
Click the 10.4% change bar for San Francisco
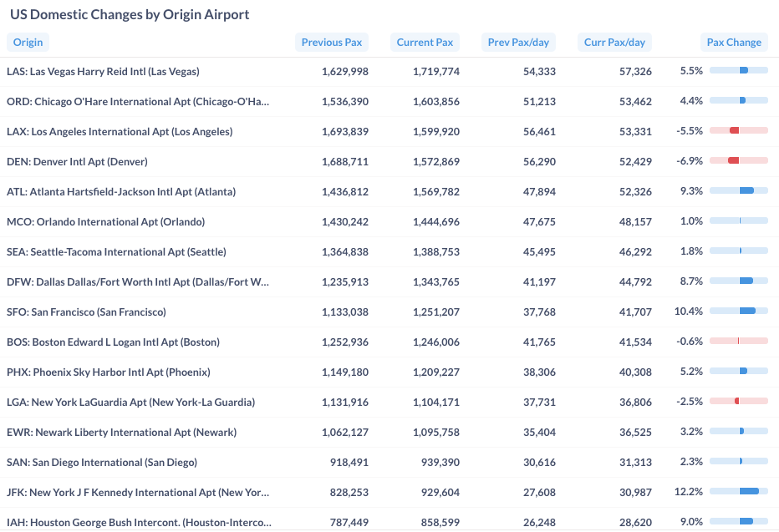point(739,311)
